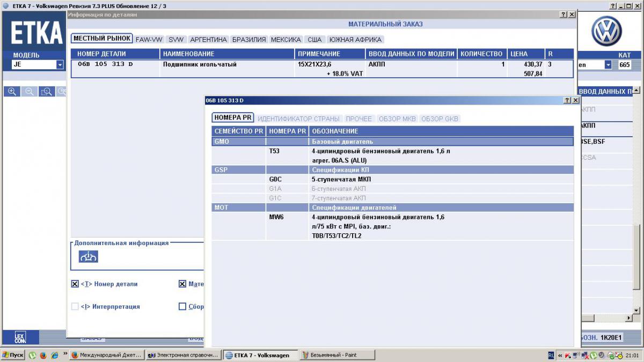Select the FAW-VW tab
The image size is (644, 362).
click(149, 40)
